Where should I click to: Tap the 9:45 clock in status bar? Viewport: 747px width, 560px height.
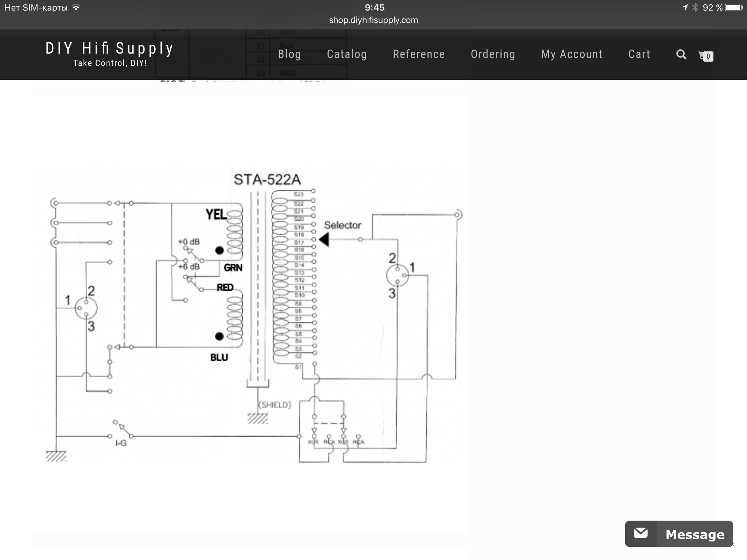point(375,8)
